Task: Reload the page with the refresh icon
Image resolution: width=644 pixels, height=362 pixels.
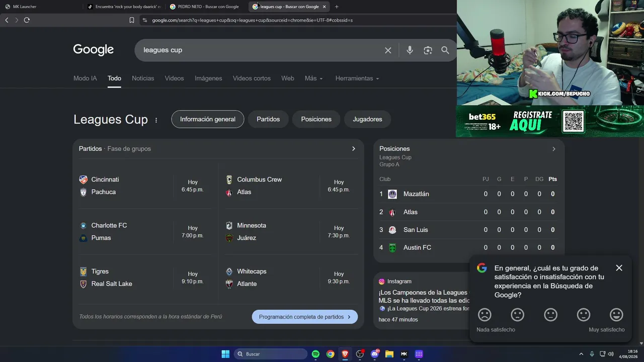Action: pos(27,20)
